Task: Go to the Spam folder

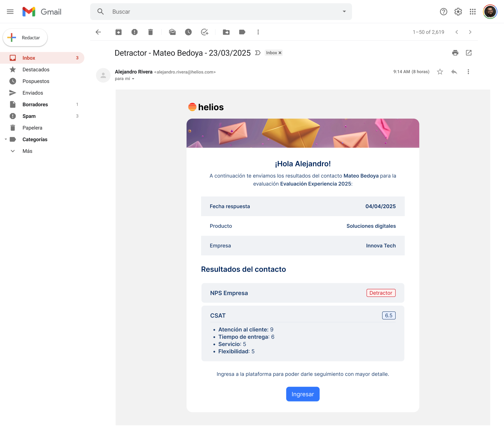Action: [x=29, y=116]
